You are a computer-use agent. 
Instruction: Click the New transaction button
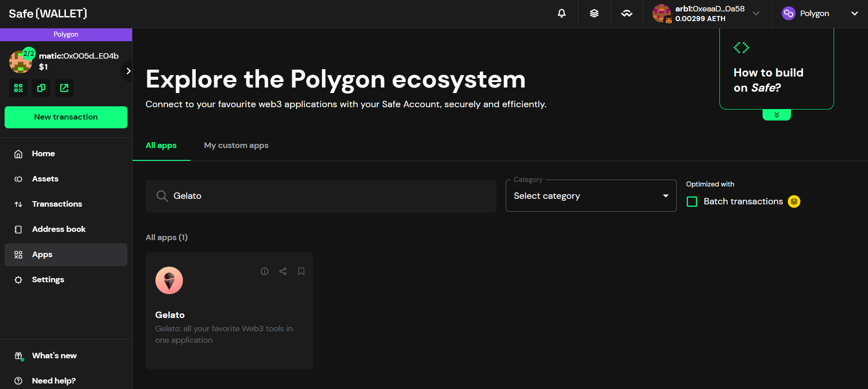[66, 117]
